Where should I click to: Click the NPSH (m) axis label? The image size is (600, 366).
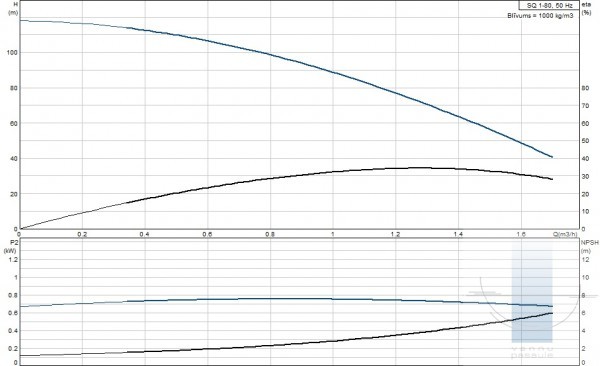coord(589,247)
